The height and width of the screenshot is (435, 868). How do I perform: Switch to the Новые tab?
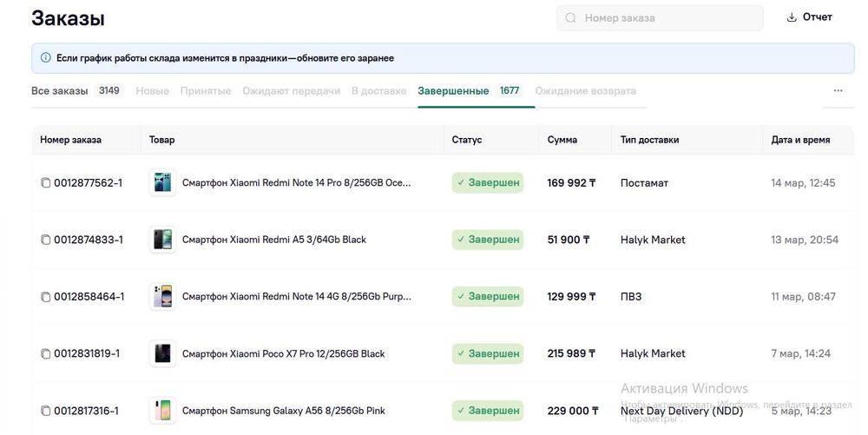152,91
